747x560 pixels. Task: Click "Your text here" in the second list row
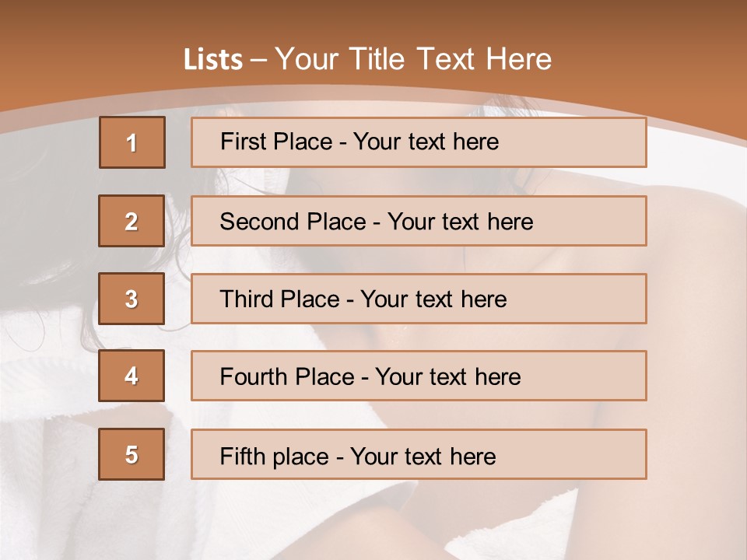point(460,222)
